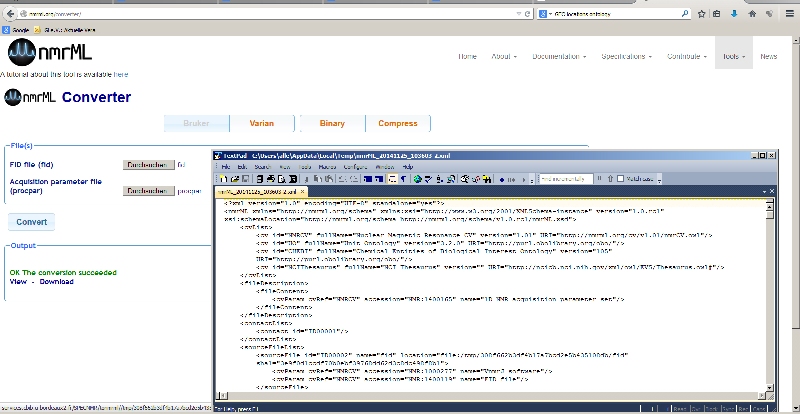
Task: Close the open document tab in TextPad
Action: tap(302, 192)
